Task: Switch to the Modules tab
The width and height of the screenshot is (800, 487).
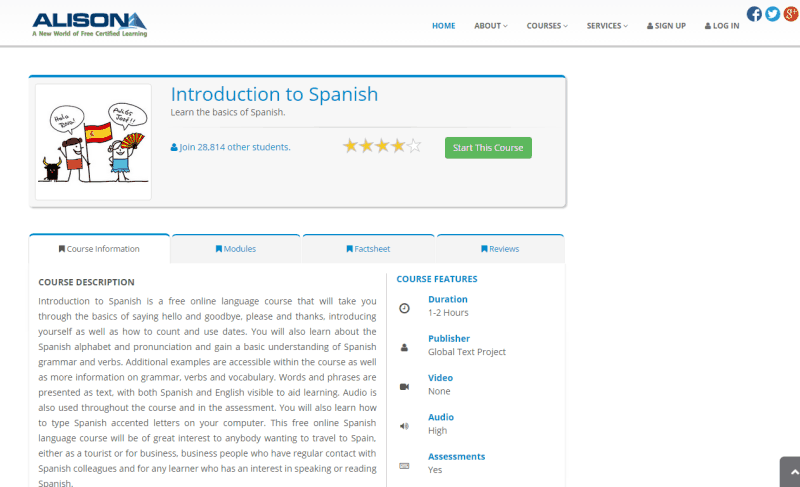Action: (236, 249)
